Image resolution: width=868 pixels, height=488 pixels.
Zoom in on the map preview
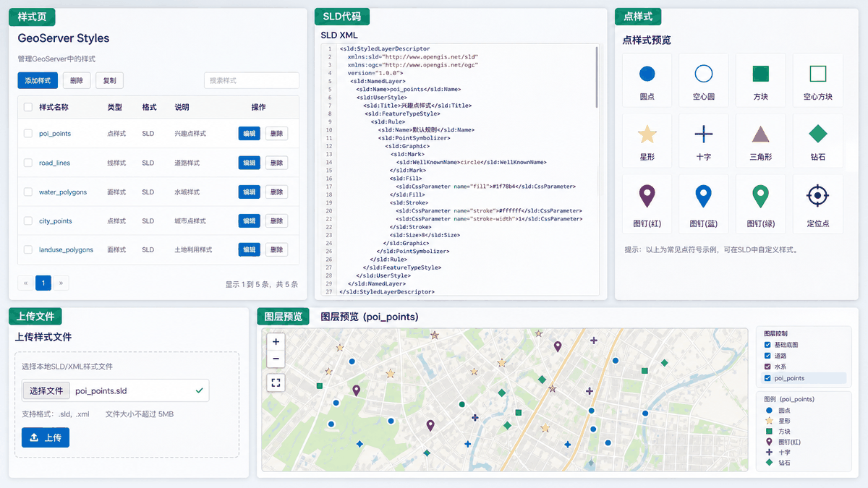coord(276,341)
